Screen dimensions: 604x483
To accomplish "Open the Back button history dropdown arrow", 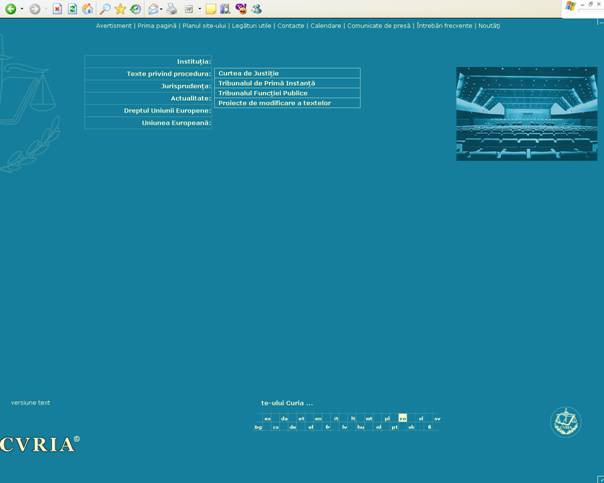I will coord(22,9).
